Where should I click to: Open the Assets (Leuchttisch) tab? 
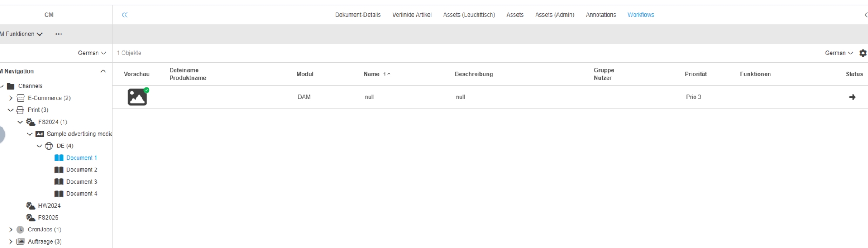[469, 15]
